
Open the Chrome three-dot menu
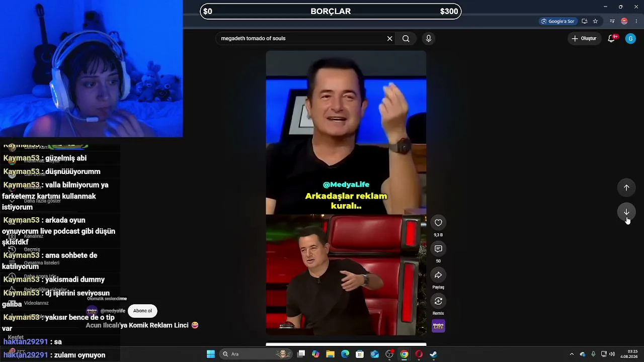[x=636, y=21]
